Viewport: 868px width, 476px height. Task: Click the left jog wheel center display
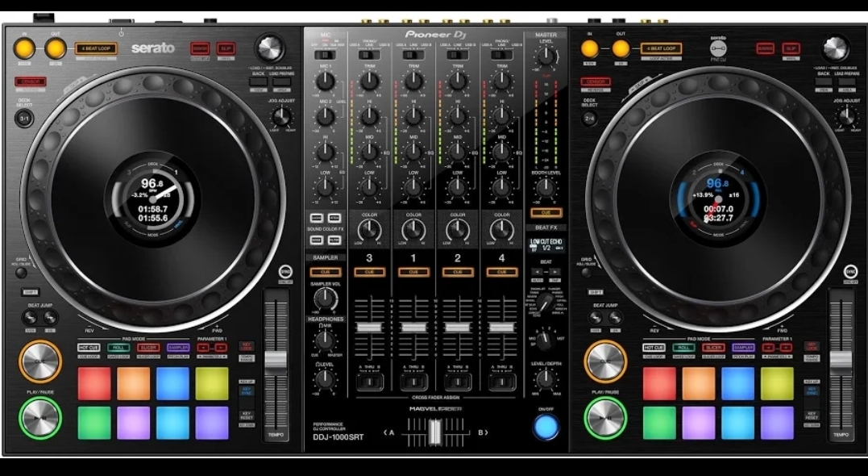point(153,199)
